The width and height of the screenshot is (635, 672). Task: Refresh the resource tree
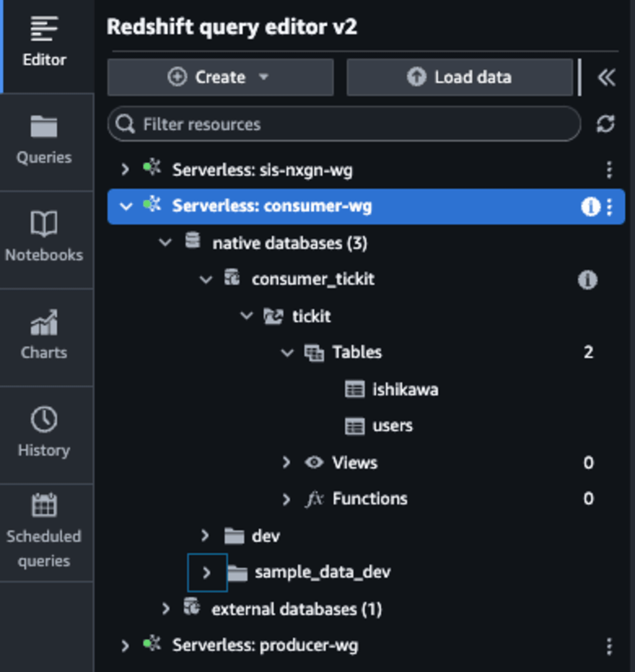(x=605, y=124)
